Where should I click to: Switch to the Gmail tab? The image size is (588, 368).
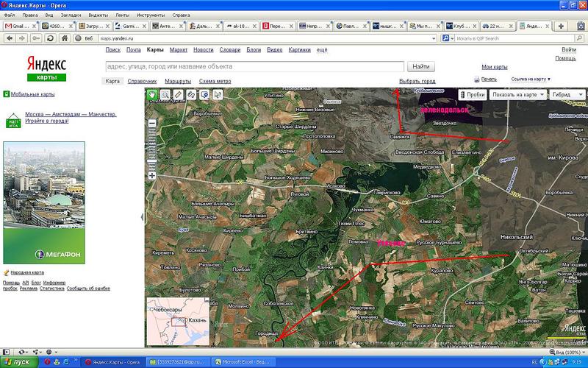coord(21,26)
